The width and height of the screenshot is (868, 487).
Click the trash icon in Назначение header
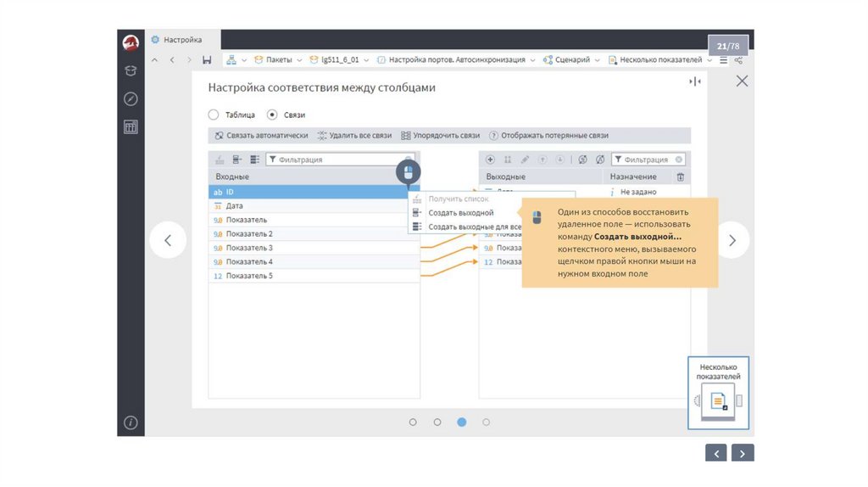point(680,176)
